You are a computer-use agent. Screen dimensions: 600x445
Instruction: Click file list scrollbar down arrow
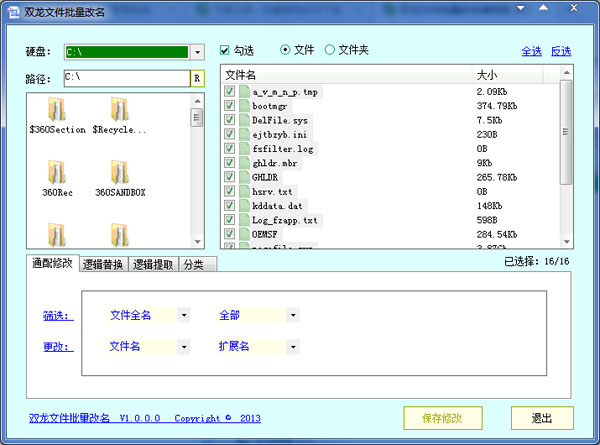(567, 242)
